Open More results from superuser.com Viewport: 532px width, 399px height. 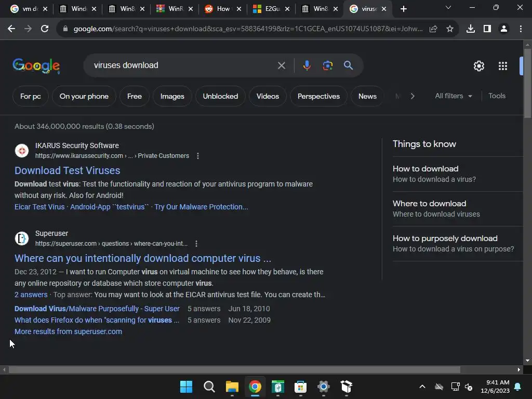[68, 331]
